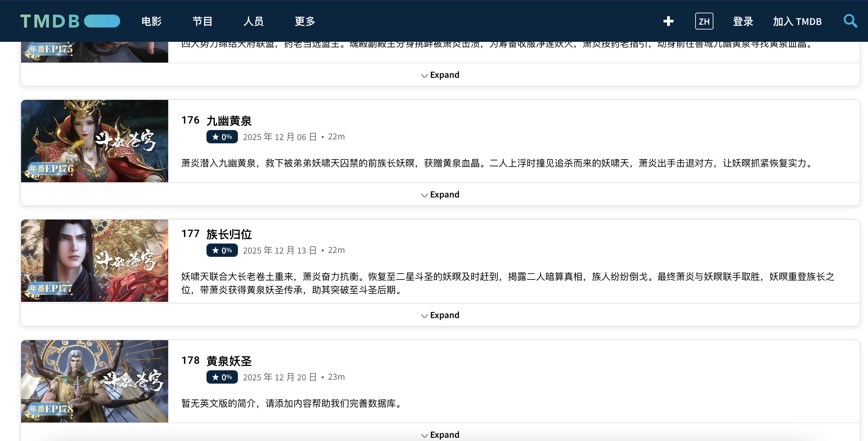Click the episode 178 thumbnail image

click(x=94, y=381)
